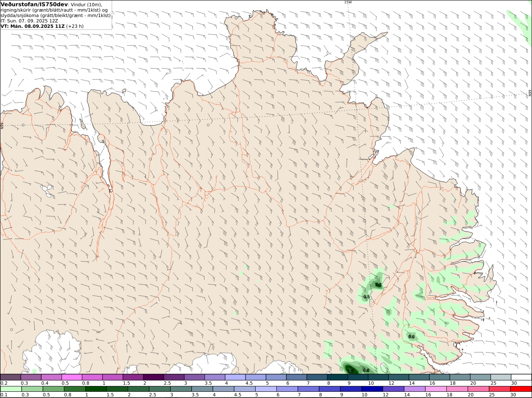Pick the deep blue rain swatch above label 10

(372, 389)
